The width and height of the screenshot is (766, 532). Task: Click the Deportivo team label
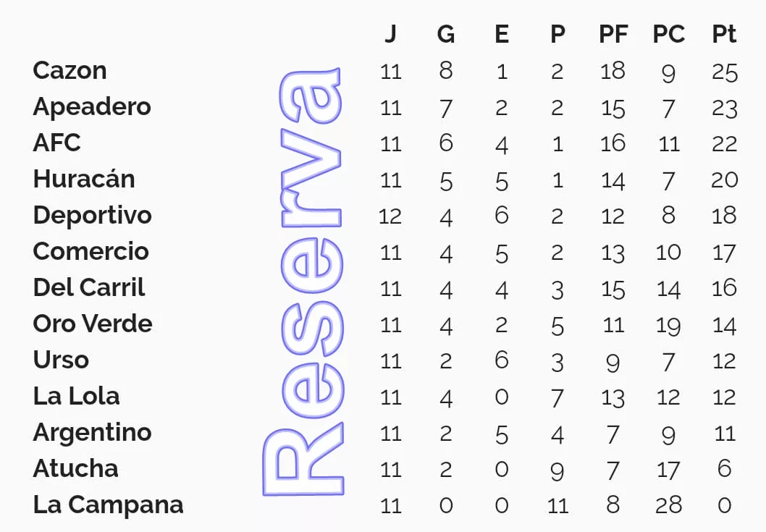coord(92,216)
